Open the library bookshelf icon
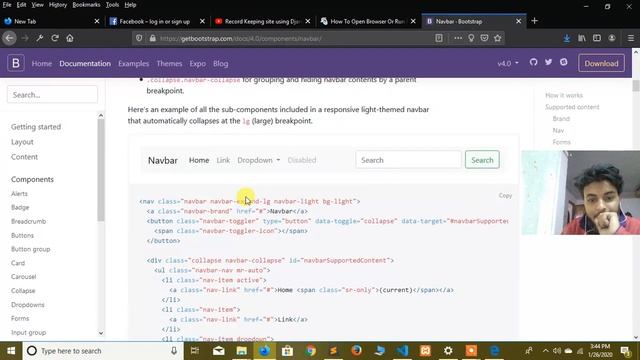The width and height of the screenshot is (640, 360). coord(582,38)
